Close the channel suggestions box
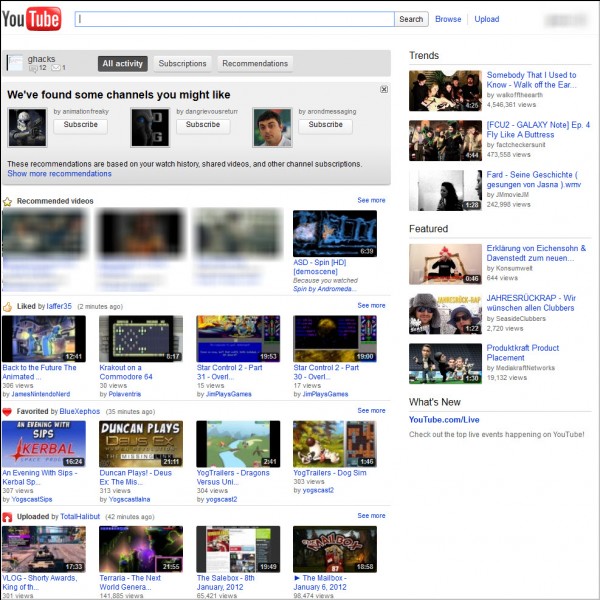600x600 pixels. pyautogui.click(x=384, y=89)
